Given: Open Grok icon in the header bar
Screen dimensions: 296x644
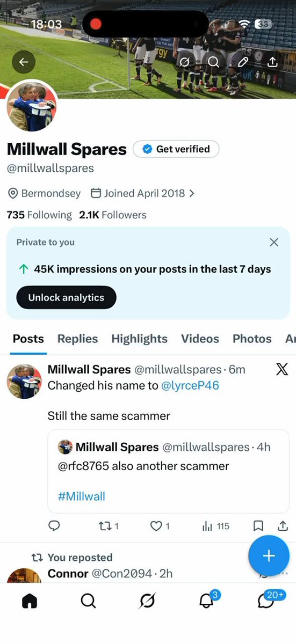Looking at the screenshot, I should coord(184,62).
